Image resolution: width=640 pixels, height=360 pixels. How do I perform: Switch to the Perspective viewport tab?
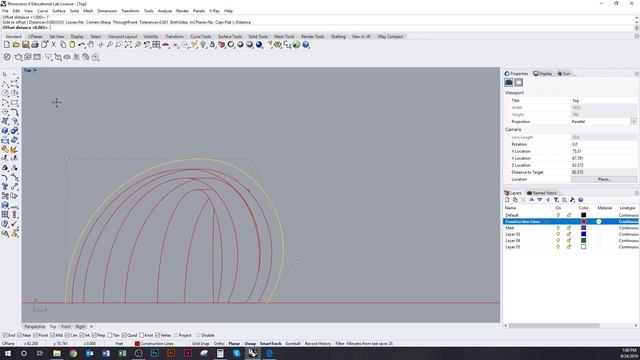click(x=35, y=327)
